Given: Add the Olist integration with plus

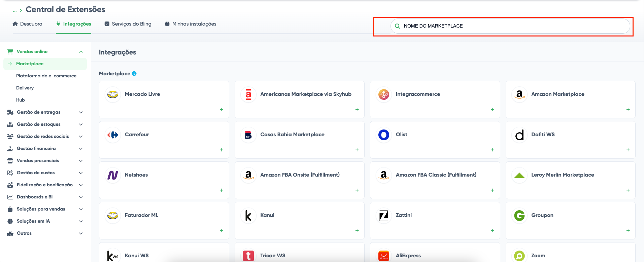Looking at the screenshot, I should 493,150.
